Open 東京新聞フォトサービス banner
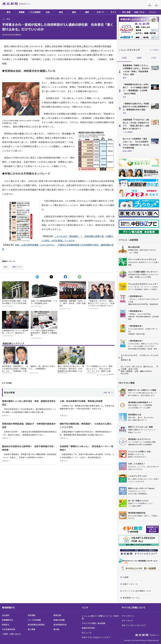Viewport: 161px width, 644px height. 139,561
